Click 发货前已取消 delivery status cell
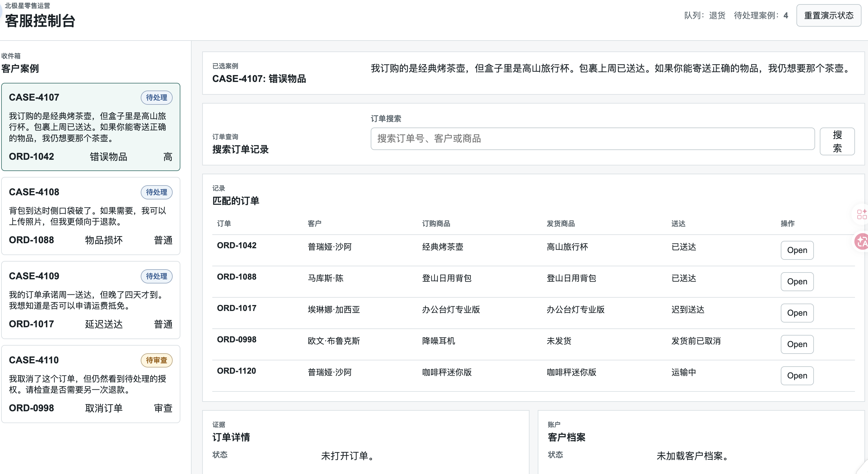 696,341
